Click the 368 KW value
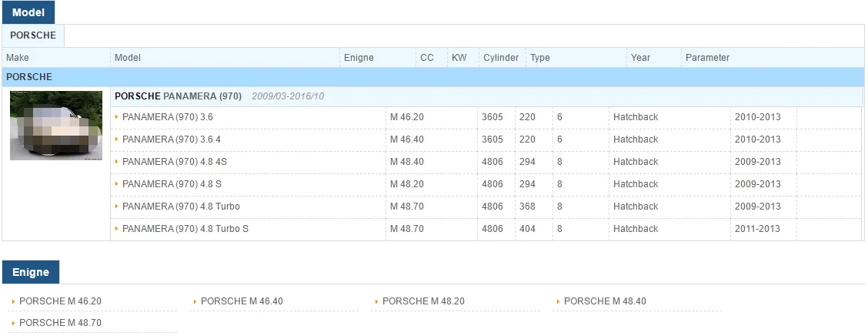This screenshot has height=336, width=868. (x=528, y=207)
